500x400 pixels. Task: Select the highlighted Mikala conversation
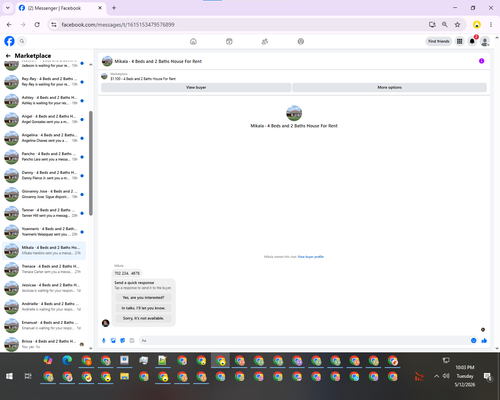(x=44, y=250)
